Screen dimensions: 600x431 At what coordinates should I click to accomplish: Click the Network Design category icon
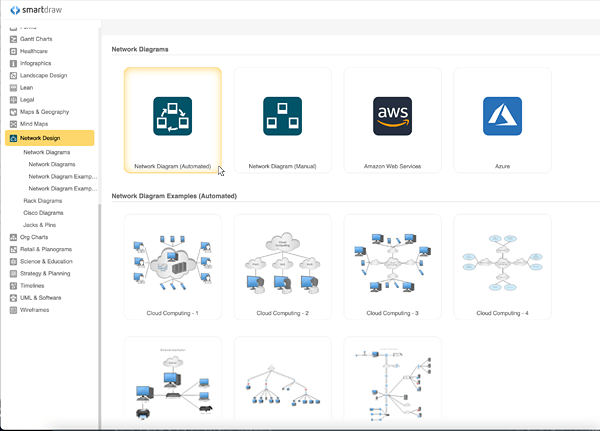tap(13, 138)
